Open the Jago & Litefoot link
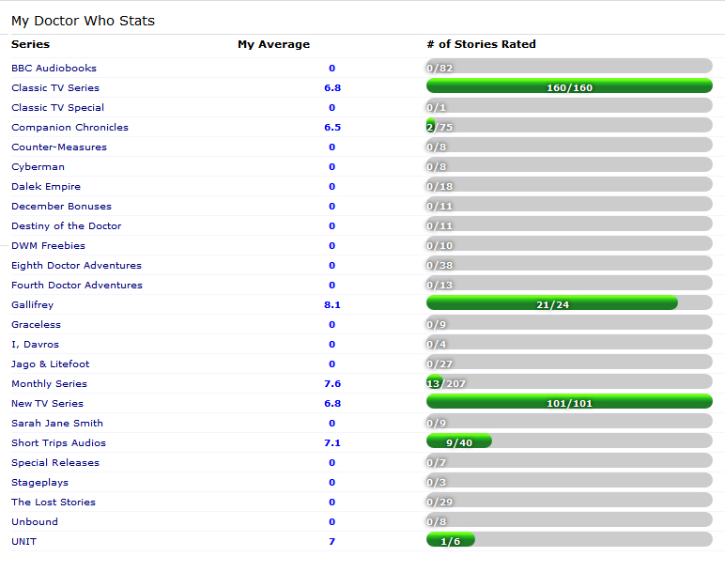 pyautogui.click(x=51, y=364)
